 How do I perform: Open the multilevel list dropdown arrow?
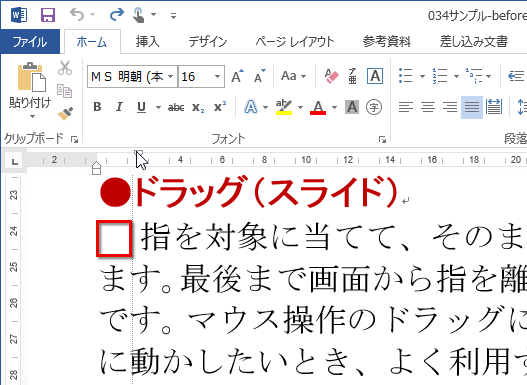(489, 76)
